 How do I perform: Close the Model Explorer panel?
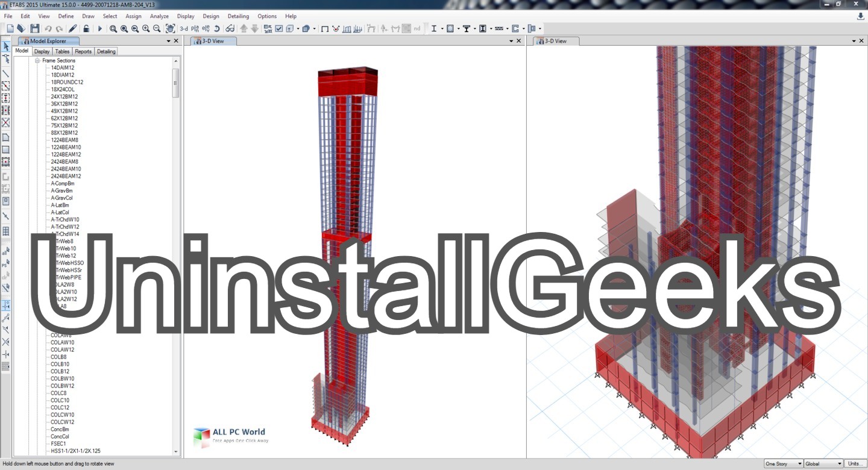coord(176,41)
